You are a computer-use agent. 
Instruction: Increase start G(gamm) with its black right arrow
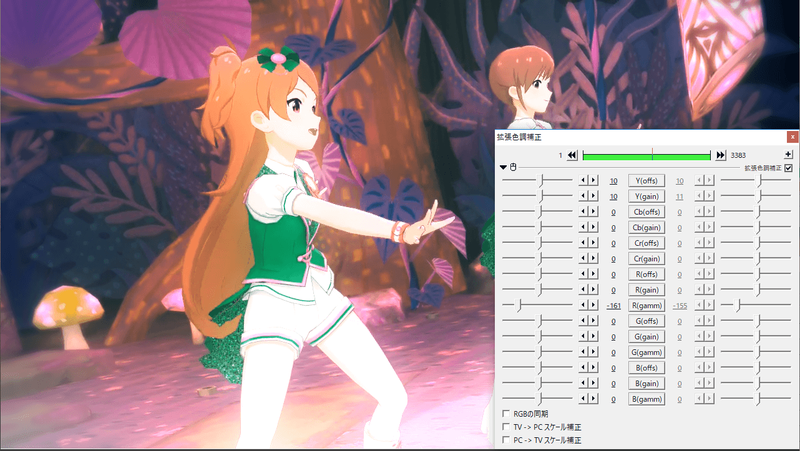click(x=593, y=352)
